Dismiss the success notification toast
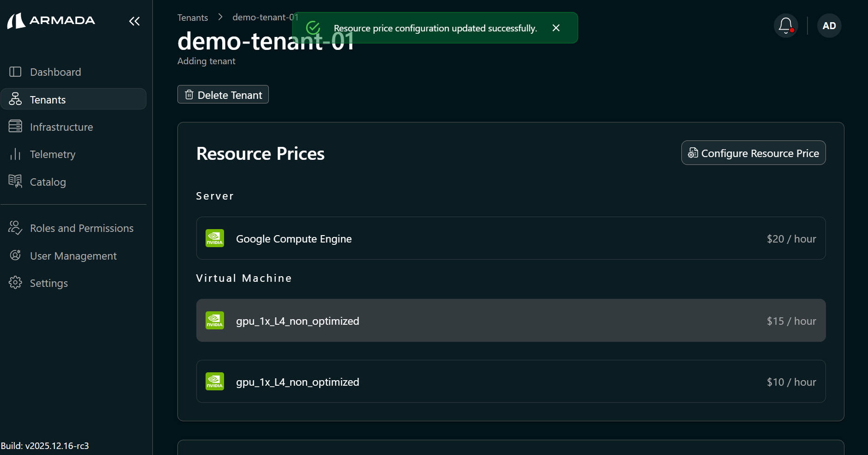868x455 pixels. point(555,28)
